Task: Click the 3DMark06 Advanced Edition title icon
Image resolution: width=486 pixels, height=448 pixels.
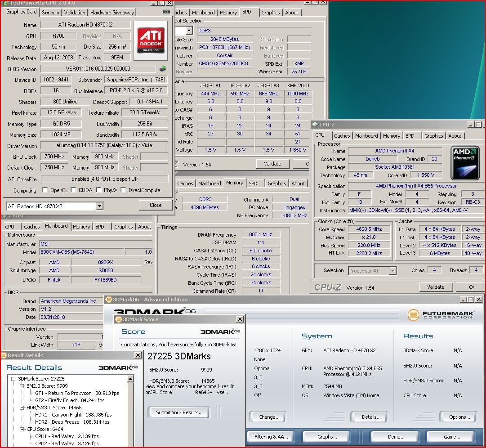Action: (108, 300)
